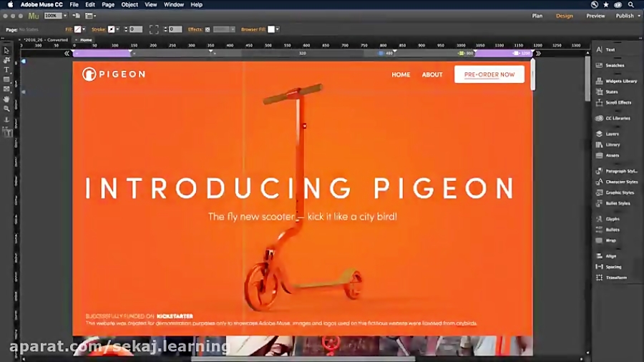The width and height of the screenshot is (644, 362).
Task: Click PRE-ORDER NOW button on the page
Action: point(489,74)
